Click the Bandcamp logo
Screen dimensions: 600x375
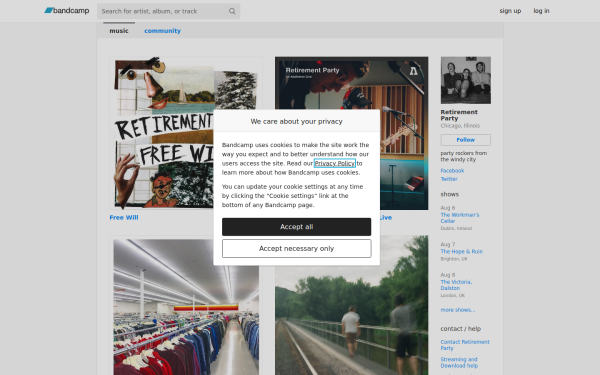coord(67,11)
